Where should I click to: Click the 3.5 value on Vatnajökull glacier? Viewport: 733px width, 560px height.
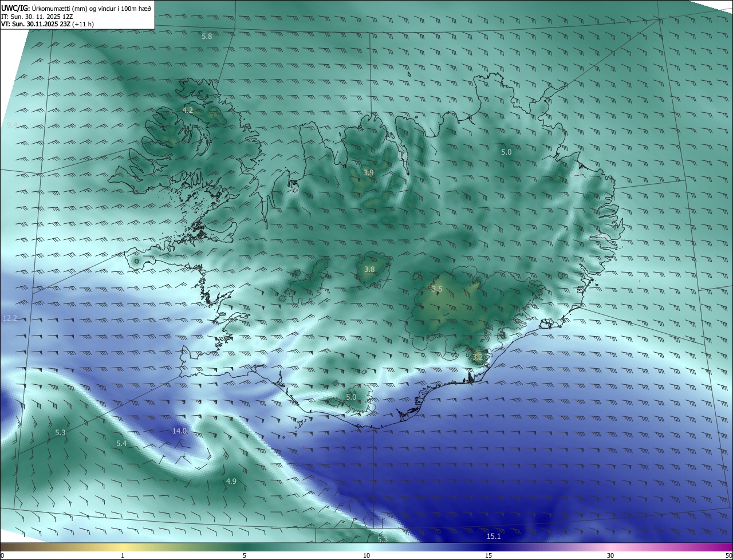437,289
